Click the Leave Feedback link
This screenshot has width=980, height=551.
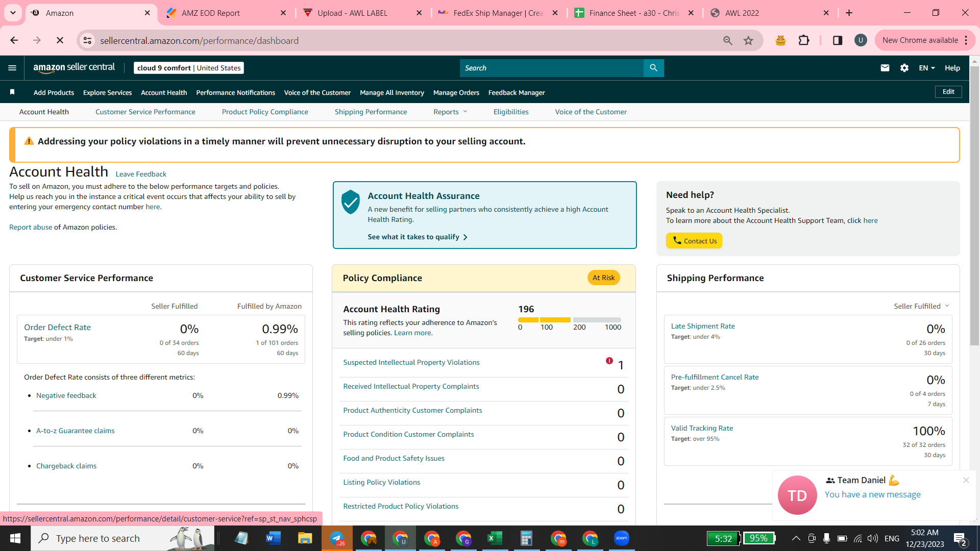pyautogui.click(x=141, y=174)
